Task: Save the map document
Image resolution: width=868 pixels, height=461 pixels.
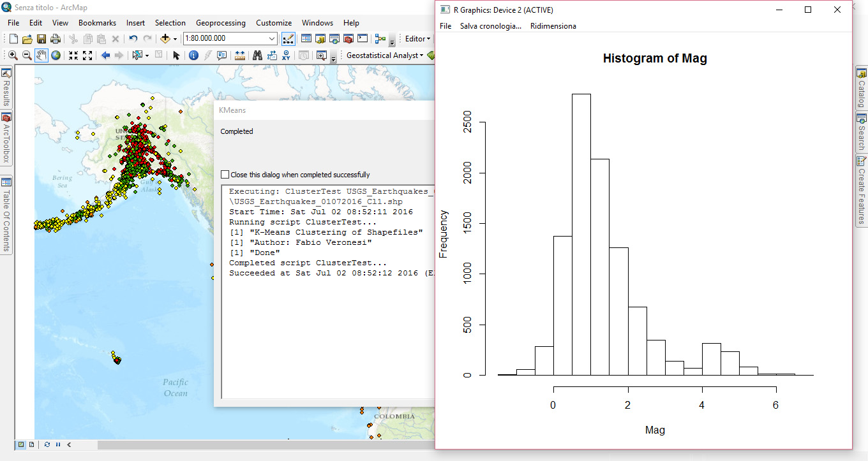Action: (41, 38)
